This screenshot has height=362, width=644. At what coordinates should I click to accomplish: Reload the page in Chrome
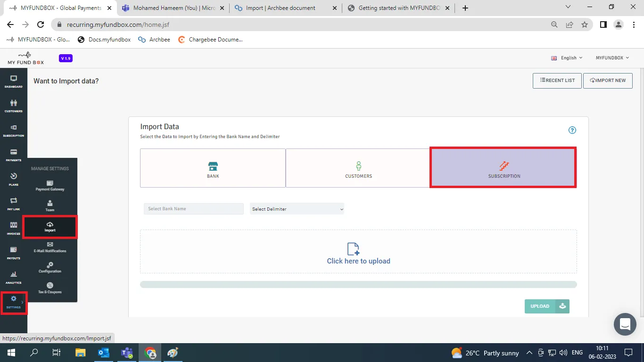click(41, 25)
